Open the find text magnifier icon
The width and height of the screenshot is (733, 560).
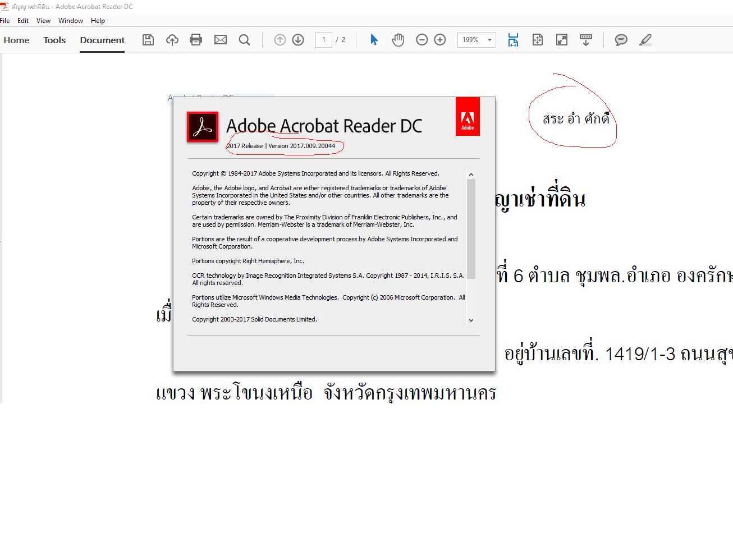[244, 40]
